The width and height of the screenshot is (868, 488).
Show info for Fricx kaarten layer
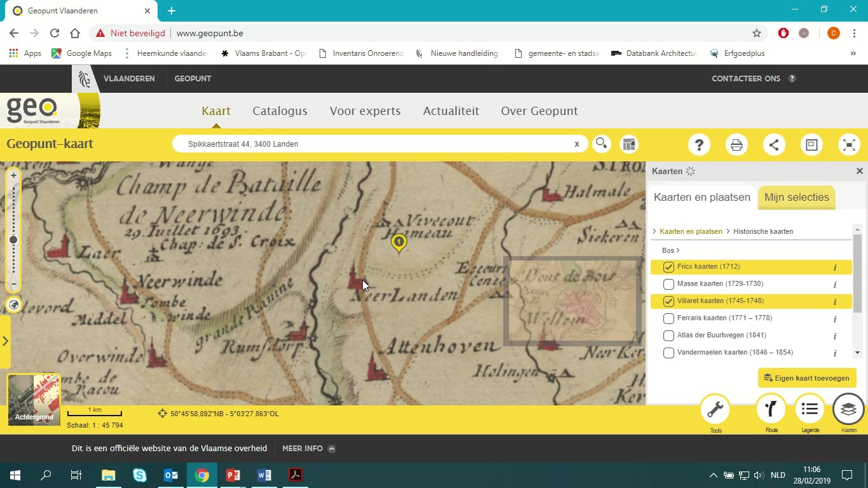tap(835, 268)
